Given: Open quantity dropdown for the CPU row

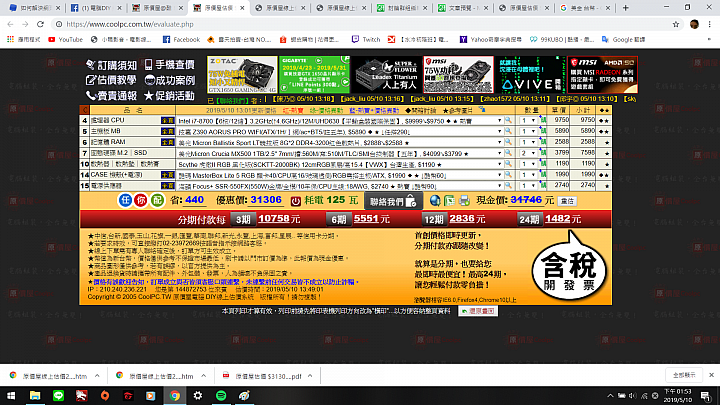Looking at the screenshot, I should [528, 121].
